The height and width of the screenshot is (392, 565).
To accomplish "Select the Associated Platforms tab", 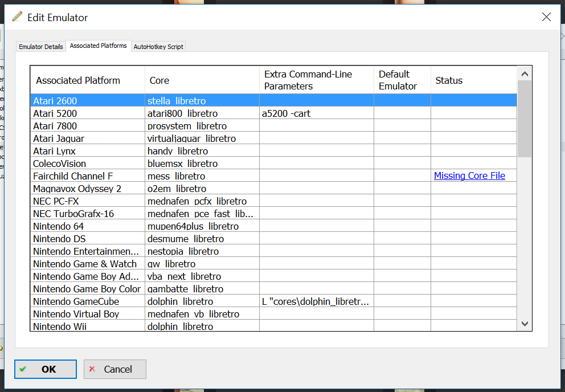I will click(99, 46).
